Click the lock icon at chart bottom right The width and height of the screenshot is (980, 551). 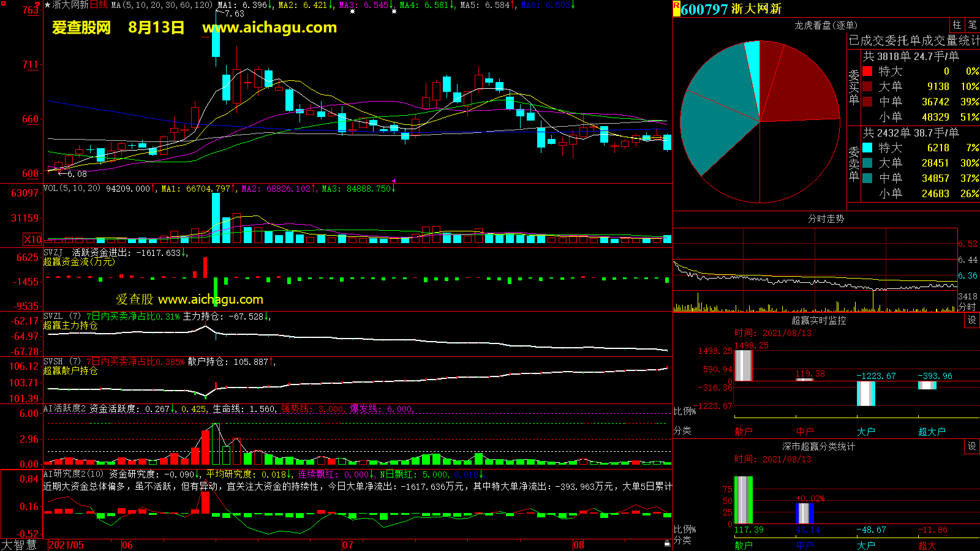667,544
